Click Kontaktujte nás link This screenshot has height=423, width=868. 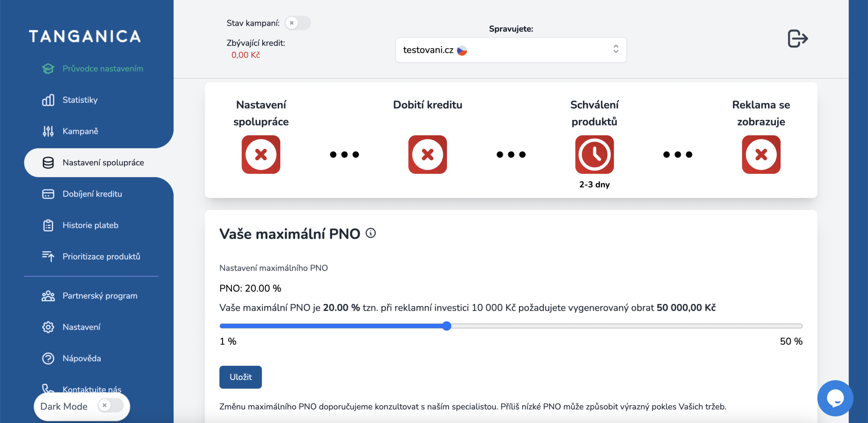pyautogui.click(x=92, y=389)
